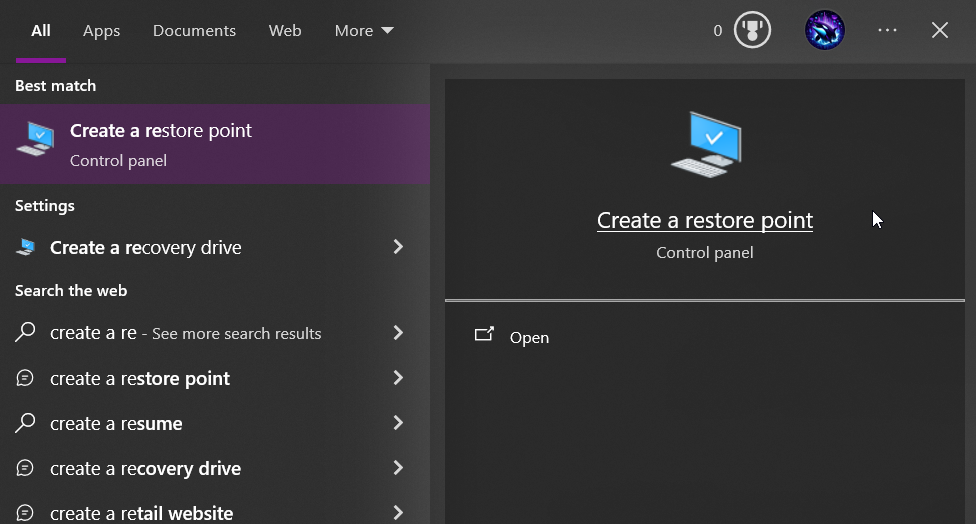Screen dimensions: 976x524
Task: Click the user profile avatar
Action: pyautogui.click(x=824, y=30)
